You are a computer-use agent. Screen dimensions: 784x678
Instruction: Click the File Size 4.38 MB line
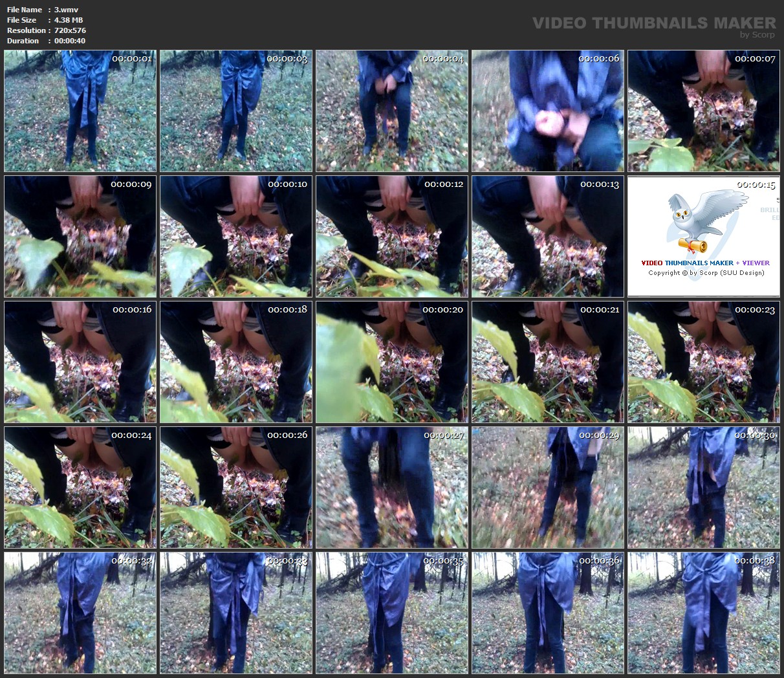[x=47, y=20]
